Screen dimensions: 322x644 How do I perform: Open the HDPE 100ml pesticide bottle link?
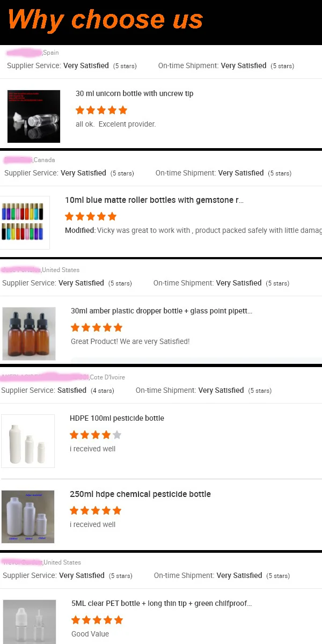coord(117,418)
